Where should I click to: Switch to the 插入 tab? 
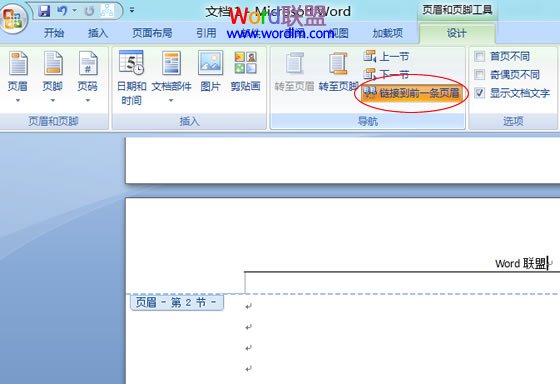click(x=98, y=33)
